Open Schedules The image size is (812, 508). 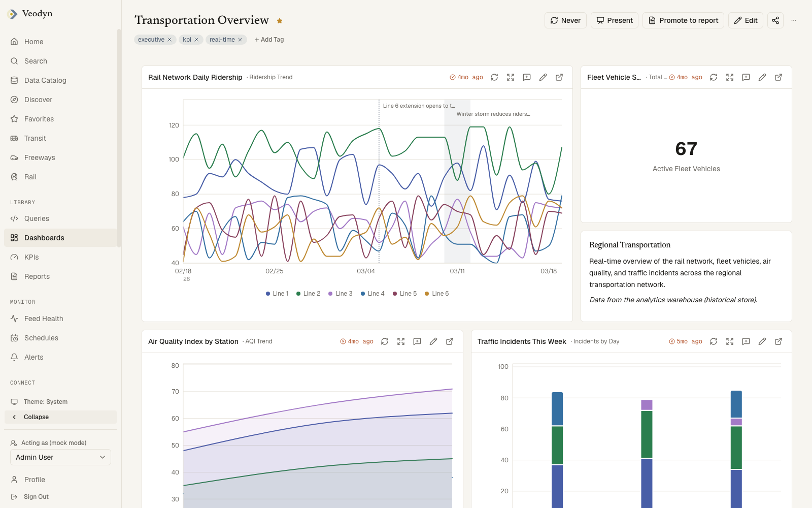pos(60,338)
